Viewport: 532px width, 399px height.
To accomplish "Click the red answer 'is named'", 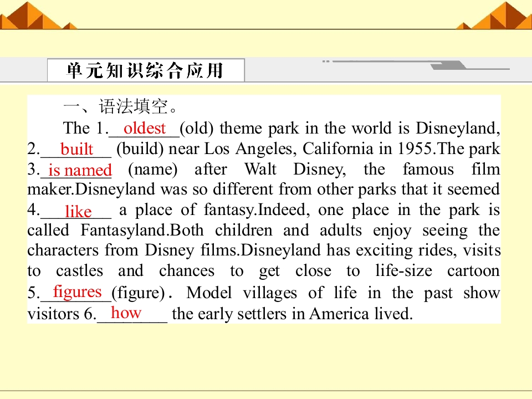I will tap(80, 170).
